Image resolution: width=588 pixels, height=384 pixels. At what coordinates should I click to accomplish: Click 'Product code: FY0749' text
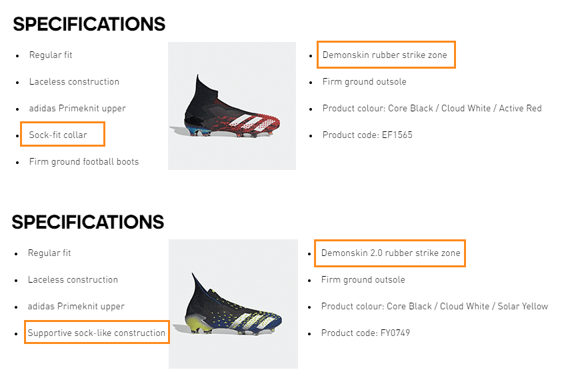365,333
